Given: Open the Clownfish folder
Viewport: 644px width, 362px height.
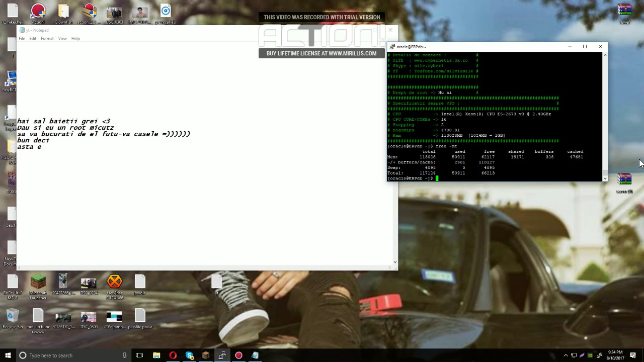Looking at the screenshot, I should click(x=63, y=14).
